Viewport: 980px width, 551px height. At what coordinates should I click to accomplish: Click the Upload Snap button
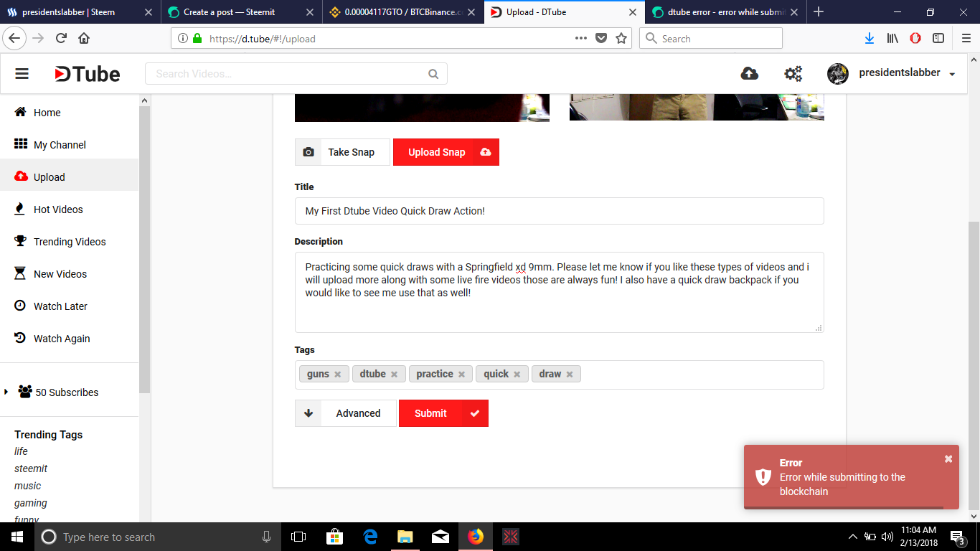[x=446, y=152]
